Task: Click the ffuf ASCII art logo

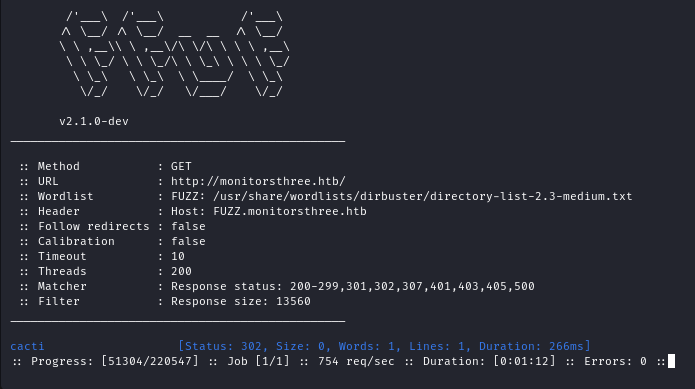Action: pos(175,54)
